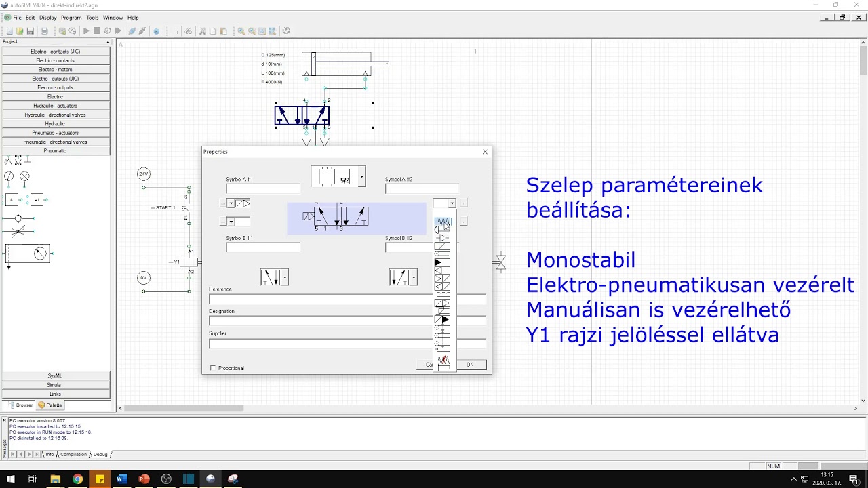Expand Electric - contacts (JIC) category
The height and width of the screenshot is (488, 868).
[x=56, y=52]
